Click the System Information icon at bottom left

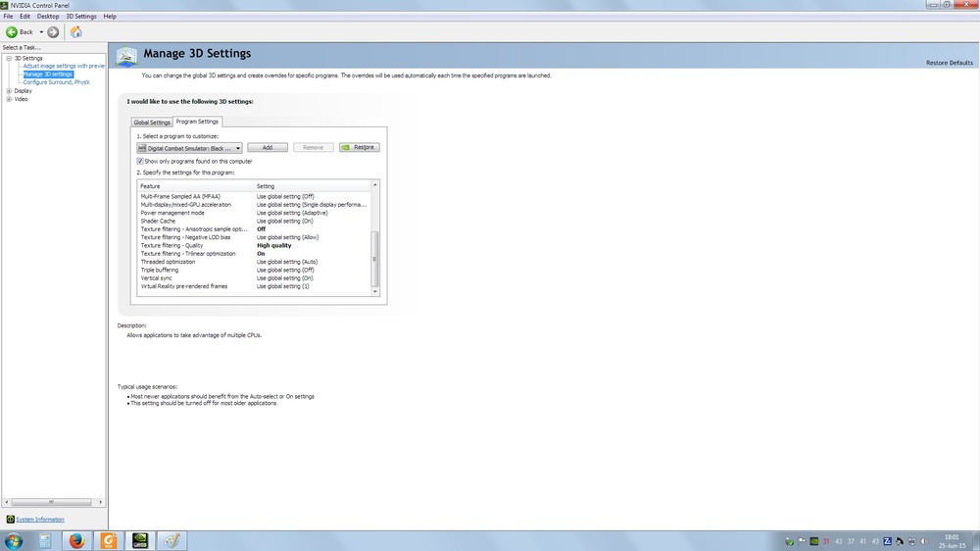(x=10, y=519)
